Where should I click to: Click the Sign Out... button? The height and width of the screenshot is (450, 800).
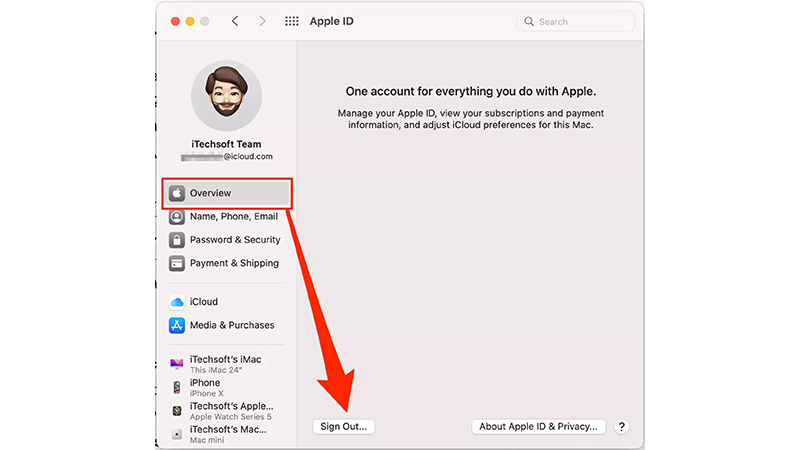point(343,427)
